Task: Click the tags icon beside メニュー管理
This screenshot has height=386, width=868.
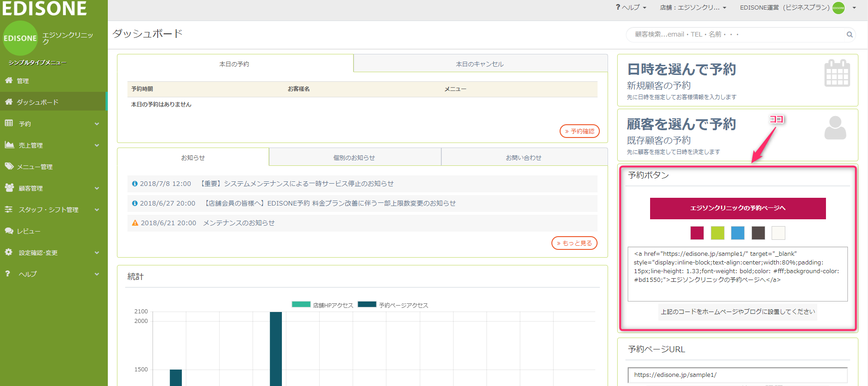Action: pos(9,166)
